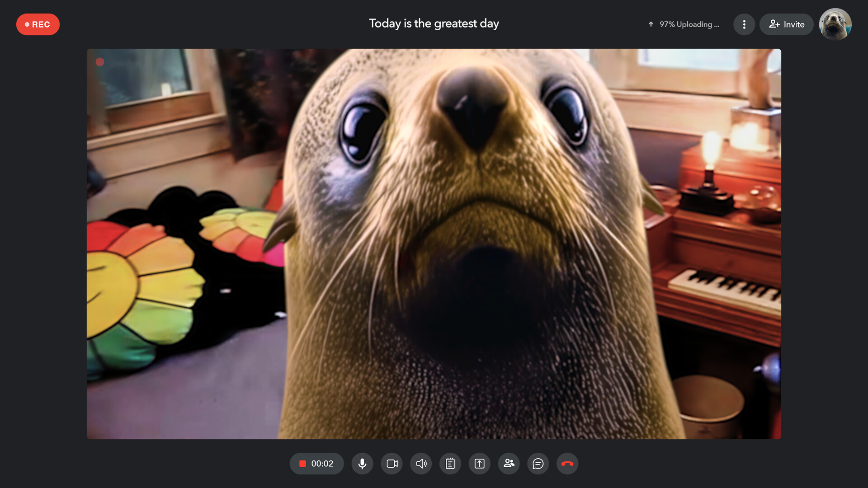Screen dimensions: 868x488
Task: Click the 00:02 recording timer
Action: [x=322, y=464]
